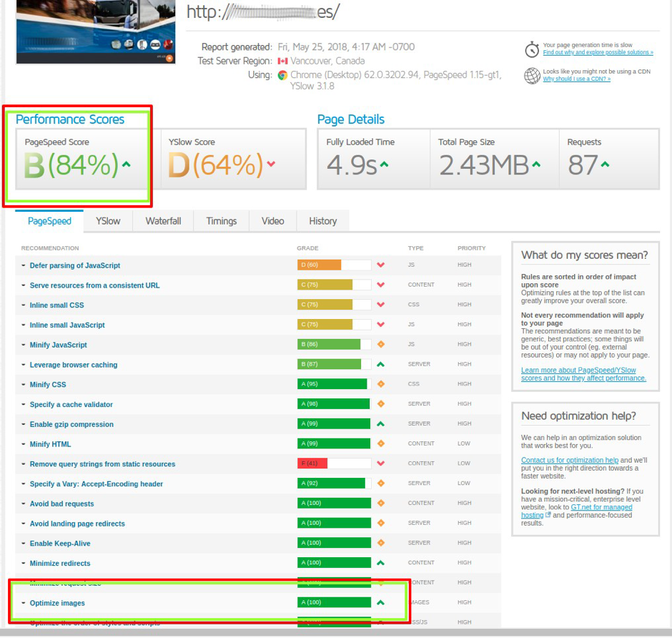
Task: Click the website screenshot thumbnail
Action: (x=95, y=31)
